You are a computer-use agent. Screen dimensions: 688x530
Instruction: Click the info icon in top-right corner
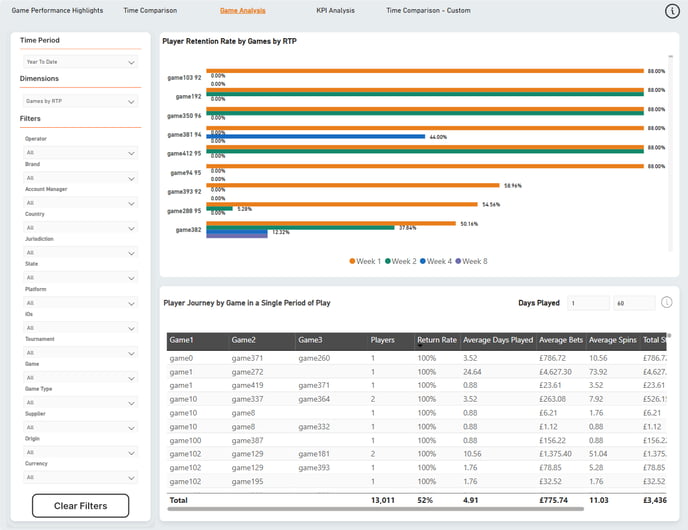point(672,11)
